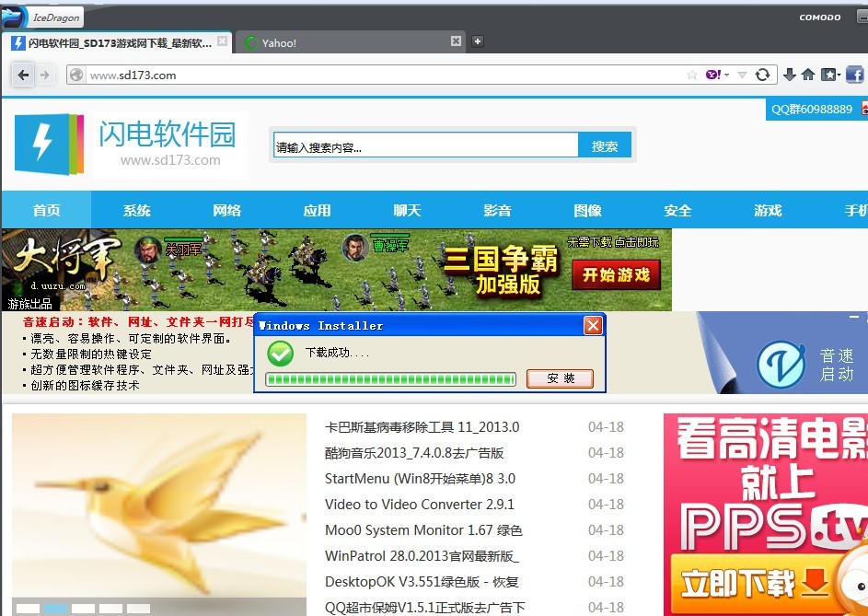Go forward with the forward arrow
Viewport: 868px width, 616px height.
tap(45, 75)
